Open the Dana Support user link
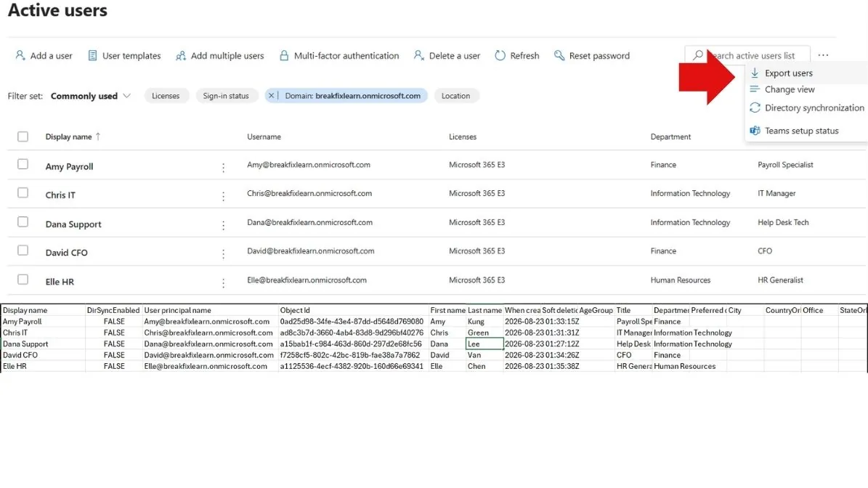This screenshot has height=488, width=868. (x=73, y=224)
